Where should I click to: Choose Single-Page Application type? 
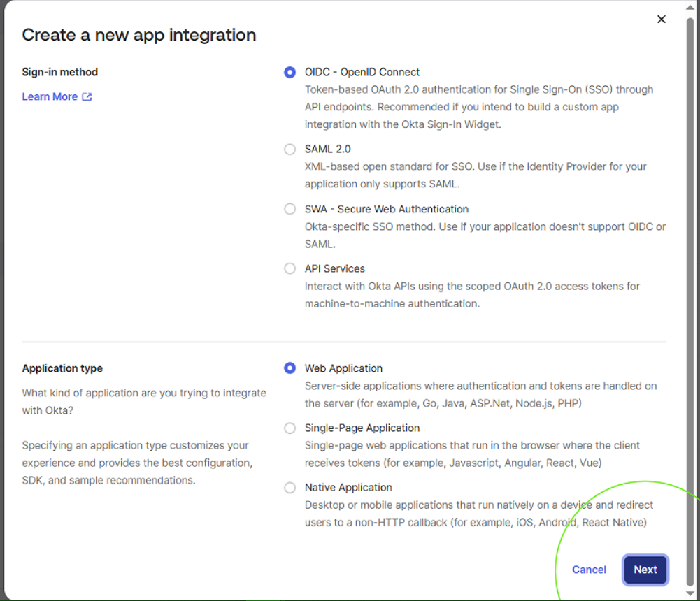[290, 428]
